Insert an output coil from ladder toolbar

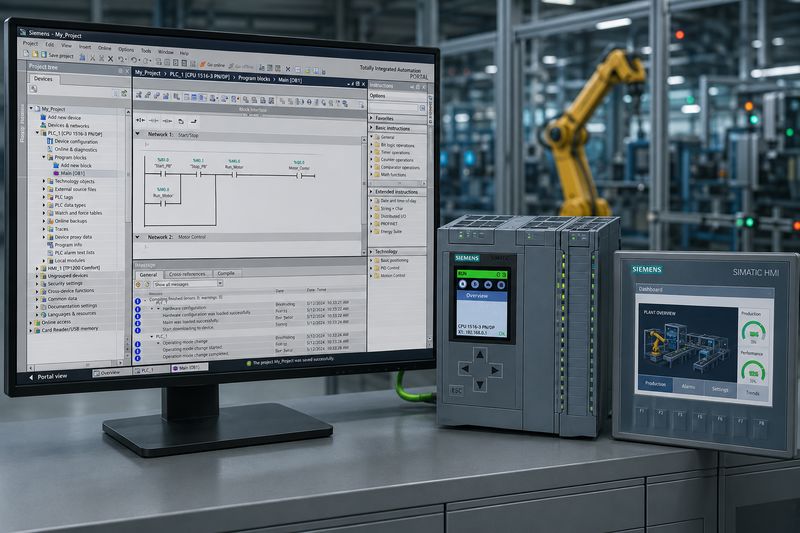point(167,121)
